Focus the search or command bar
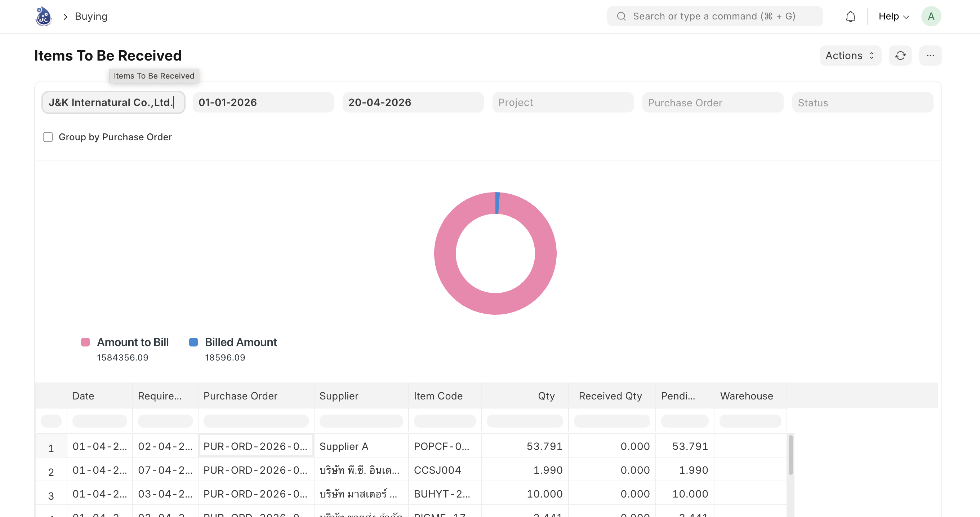Screen dimensions: 980x517 coord(715,16)
